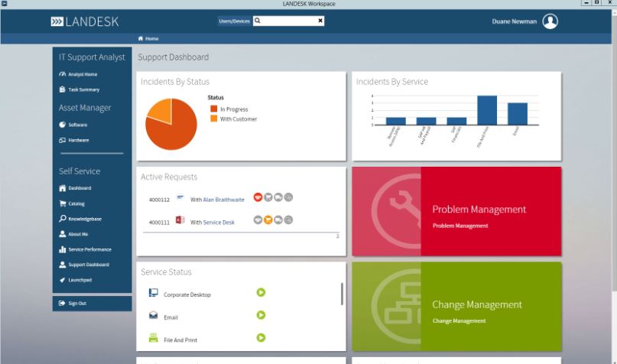
Task: Click the Task Summary clipboard icon
Action: click(x=62, y=89)
